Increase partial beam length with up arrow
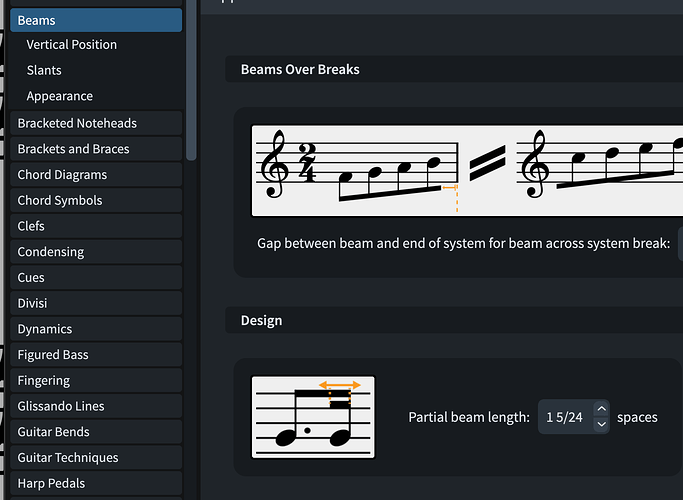This screenshot has width=683, height=500. click(x=601, y=409)
